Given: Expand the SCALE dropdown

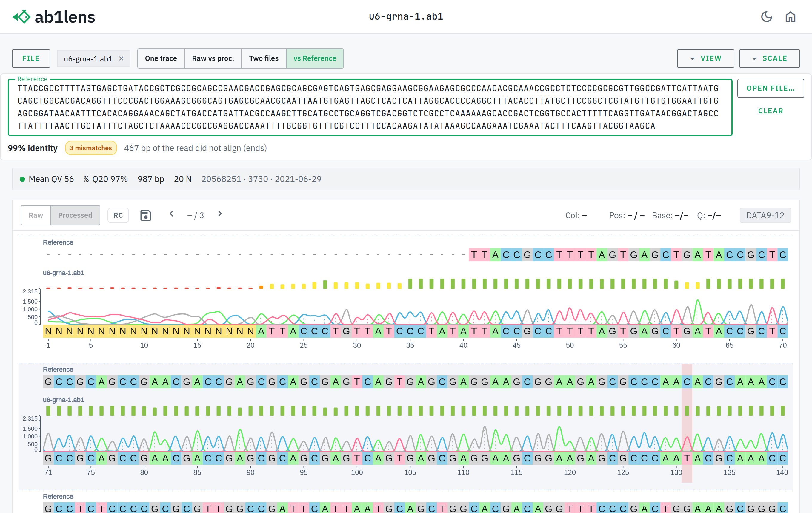Looking at the screenshot, I should tap(769, 58).
